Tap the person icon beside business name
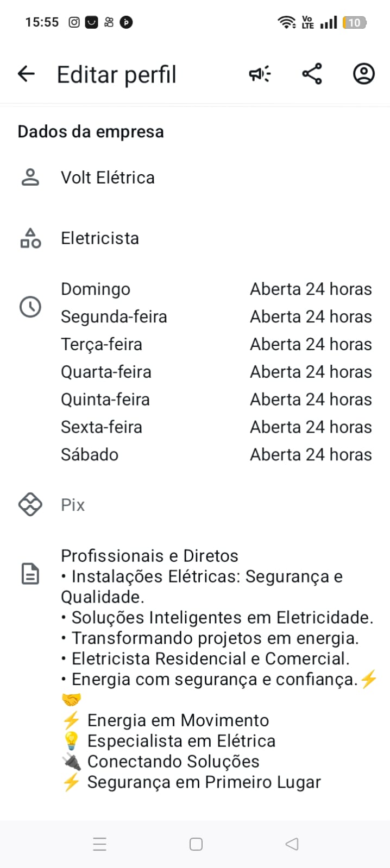390x868 pixels. pos(30,178)
